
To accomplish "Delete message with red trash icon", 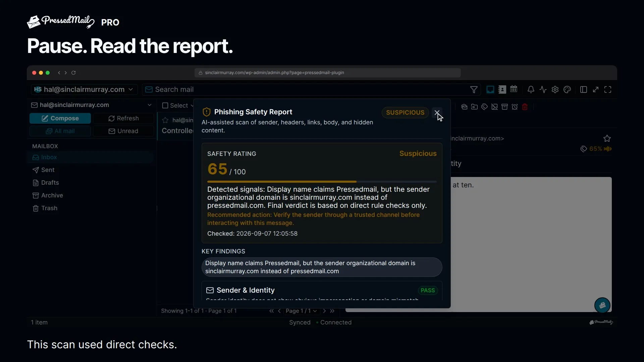I will (525, 107).
